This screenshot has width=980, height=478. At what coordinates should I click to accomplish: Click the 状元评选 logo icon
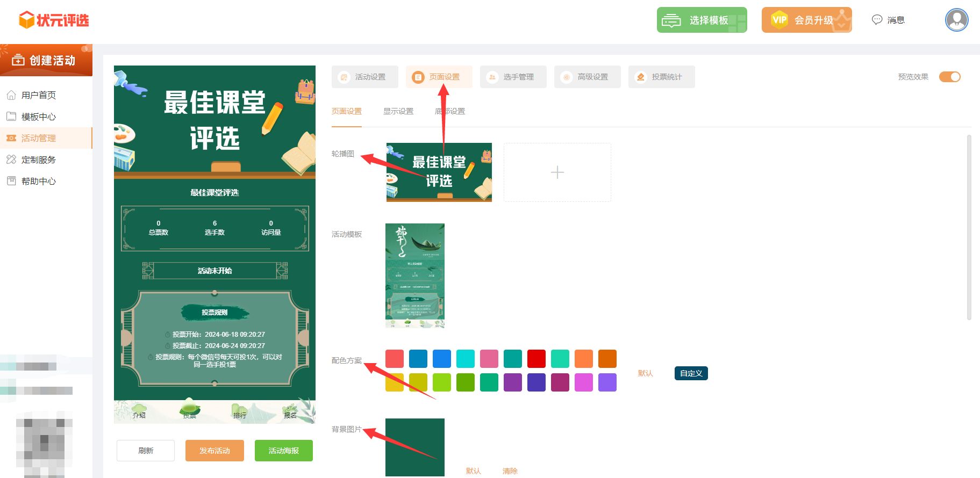[x=26, y=20]
